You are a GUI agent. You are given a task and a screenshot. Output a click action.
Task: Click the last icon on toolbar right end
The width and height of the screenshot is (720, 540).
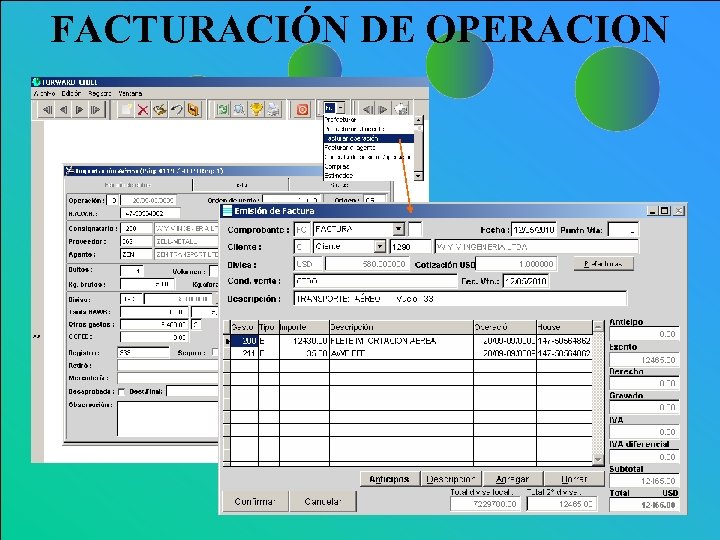pos(401,109)
